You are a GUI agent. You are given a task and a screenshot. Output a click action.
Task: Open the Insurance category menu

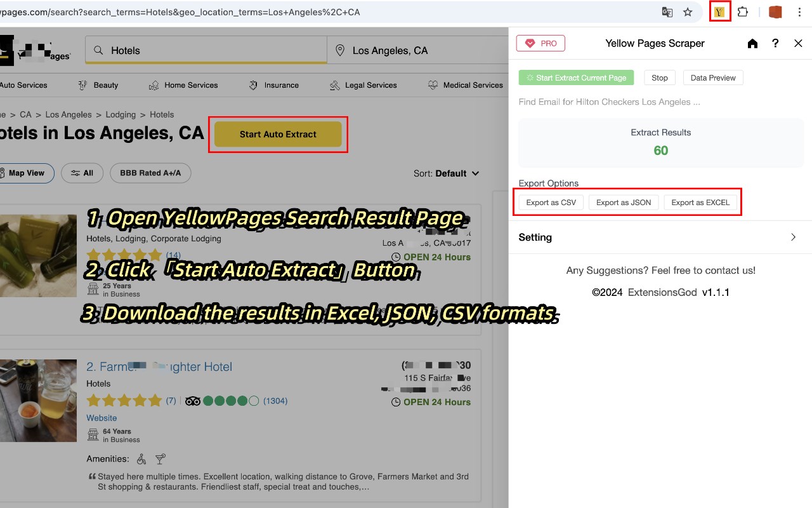coord(273,85)
